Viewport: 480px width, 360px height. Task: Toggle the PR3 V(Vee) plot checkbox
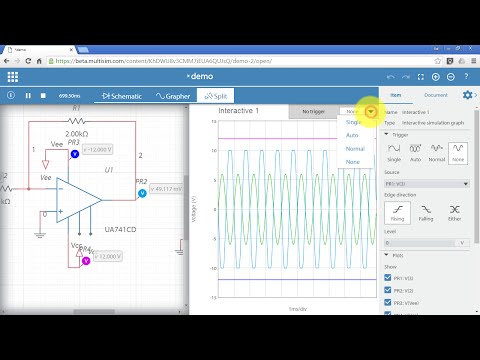pos(387,302)
